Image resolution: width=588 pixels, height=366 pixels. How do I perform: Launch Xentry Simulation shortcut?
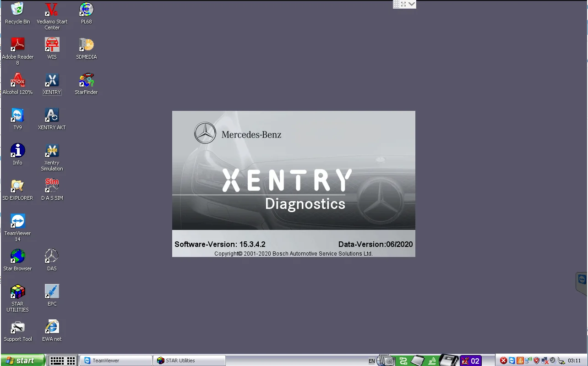(x=52, y=157)
